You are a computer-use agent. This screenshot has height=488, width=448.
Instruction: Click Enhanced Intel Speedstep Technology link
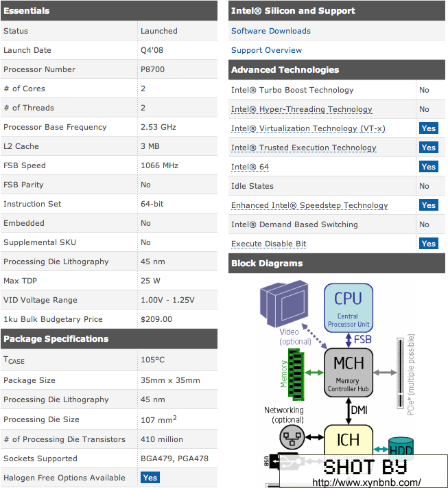(309, 205)
